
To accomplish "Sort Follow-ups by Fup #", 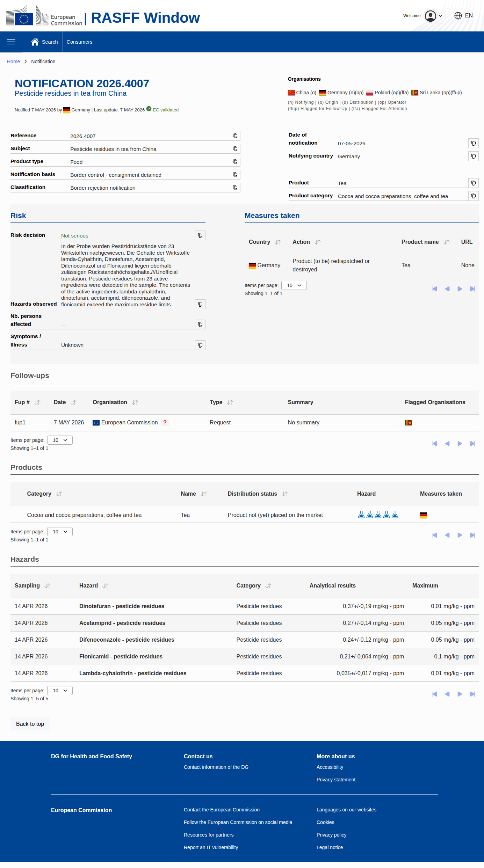I will (x=37, y=402).
